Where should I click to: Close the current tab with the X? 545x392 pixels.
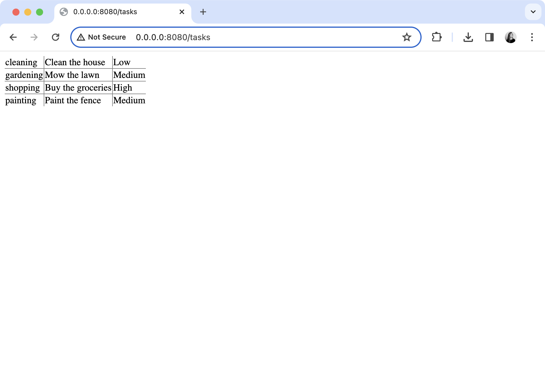[181, 12]
